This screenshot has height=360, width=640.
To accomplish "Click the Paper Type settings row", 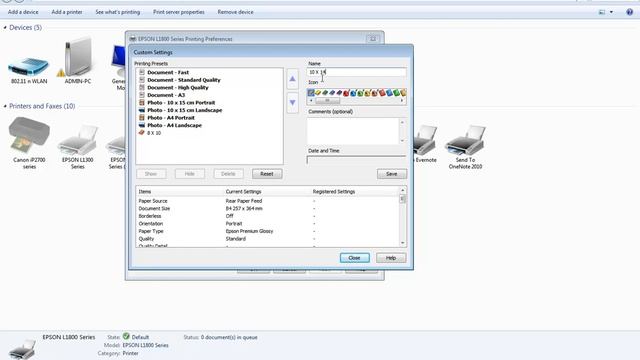I will [268, 231].
